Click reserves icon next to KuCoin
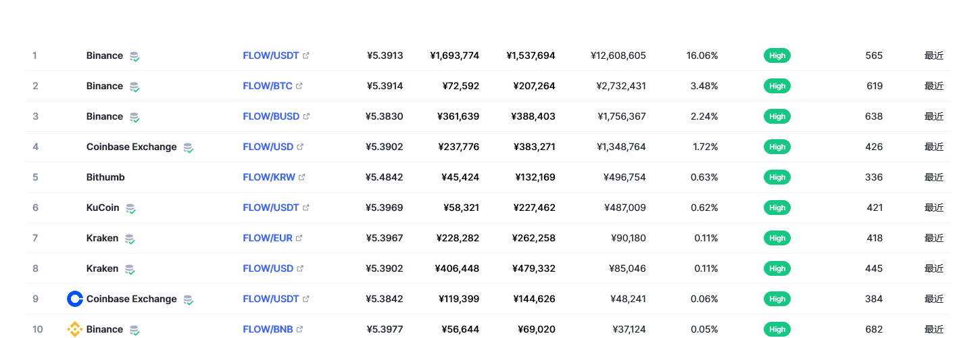The image size is (980, 338). [x=130, y=208]
